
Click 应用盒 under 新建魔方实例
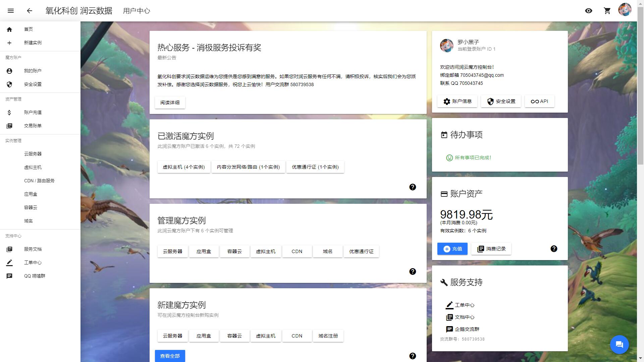pos(204,336)
